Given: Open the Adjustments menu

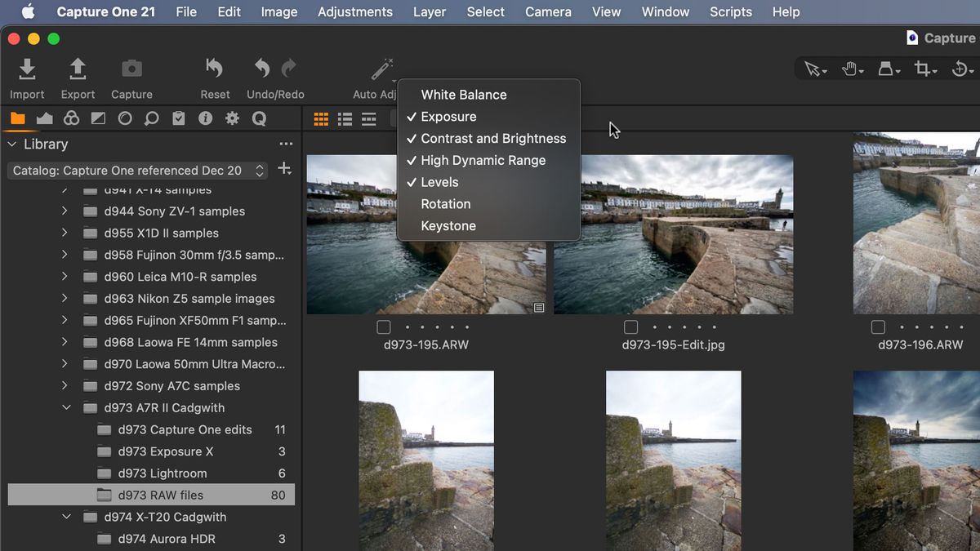Looking at the screenshot, I should pyautogui.click(x=355, y=11).
